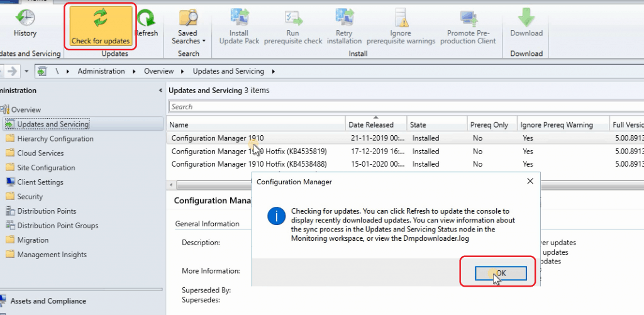This screenshot has height=315, width=644.
Task: Close the Configuration Manager dialog
Action: (x=530, y=181)
